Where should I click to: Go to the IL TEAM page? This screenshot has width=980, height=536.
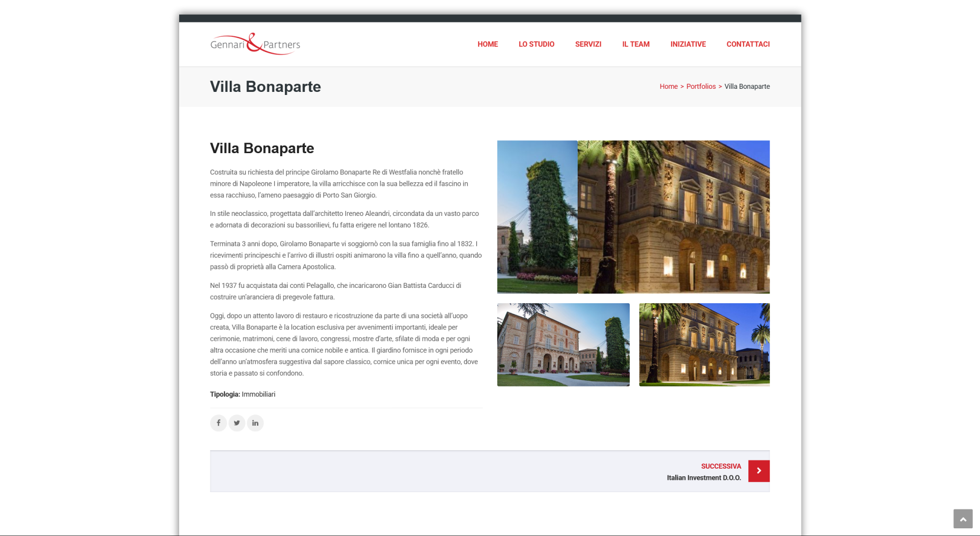pyautogui.click(x=635, y=44)
